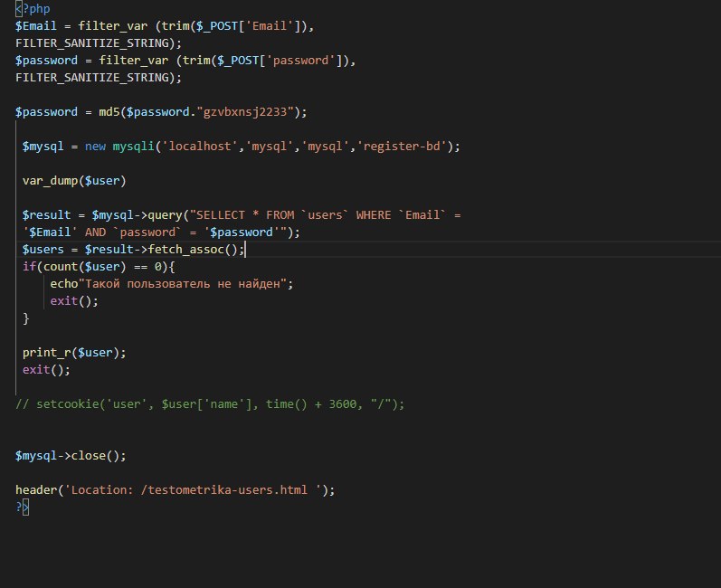
Task: Click the '$result' variable being assigned the query
Action: pyautogui.click(x=46, y=215)
